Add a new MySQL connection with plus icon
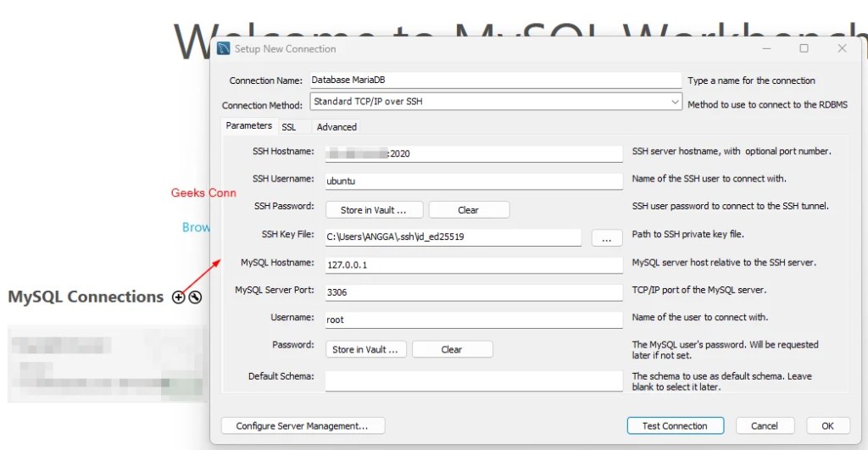 [178, 297]
